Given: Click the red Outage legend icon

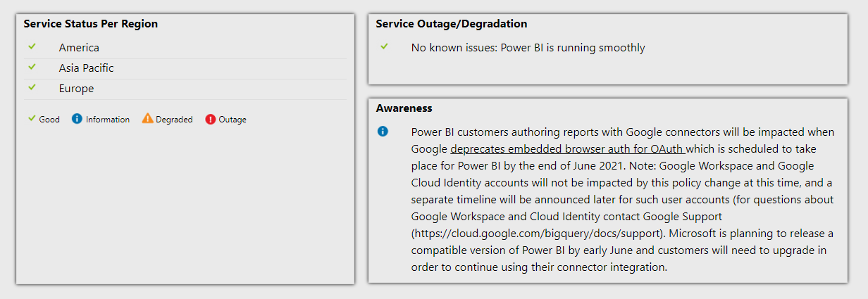Looking at the screenshot, I should tap(211, 119).
